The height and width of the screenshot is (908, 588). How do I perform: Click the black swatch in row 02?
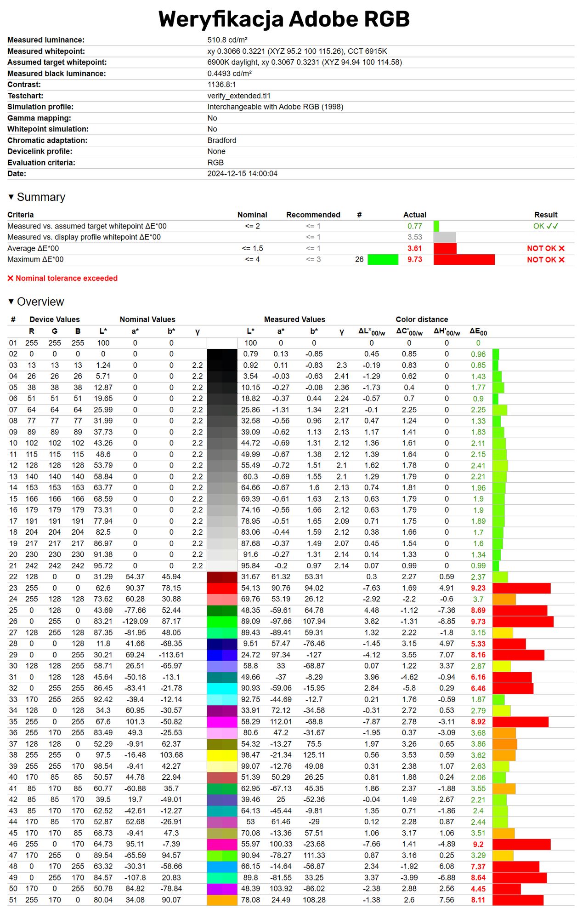(222, 354)
